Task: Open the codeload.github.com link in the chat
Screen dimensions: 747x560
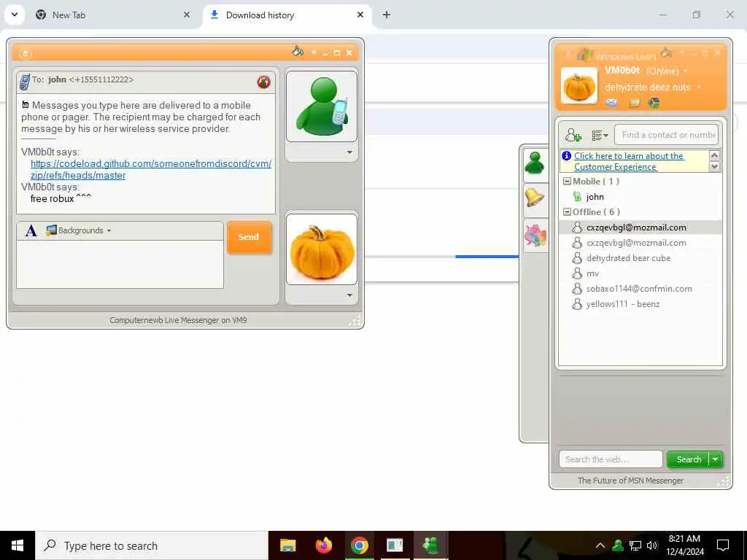Action: click(x=151, y=169)
